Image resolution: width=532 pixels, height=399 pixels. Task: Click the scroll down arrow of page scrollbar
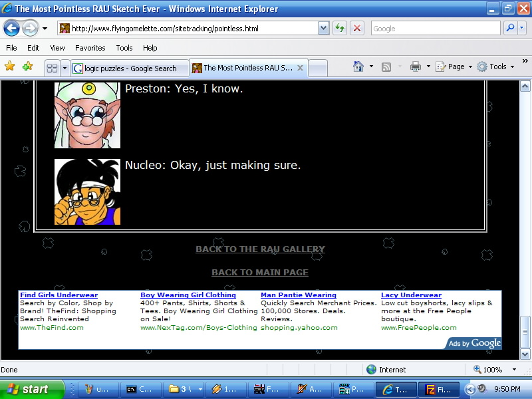pos(525,354)
